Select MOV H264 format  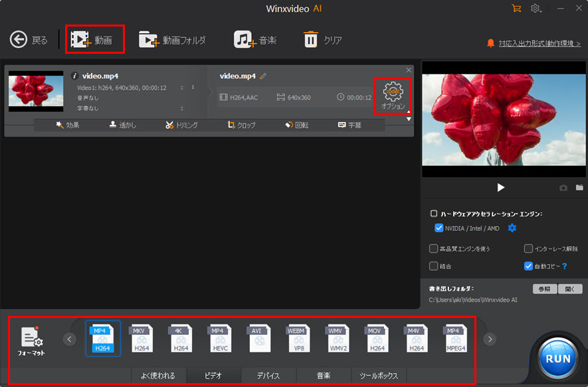pyautogui.click(x=377, y=339)
